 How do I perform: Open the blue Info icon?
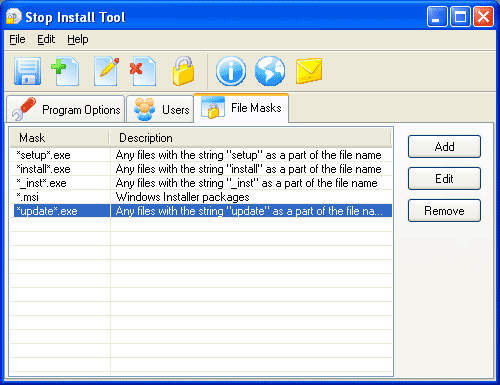pos(231,71)
